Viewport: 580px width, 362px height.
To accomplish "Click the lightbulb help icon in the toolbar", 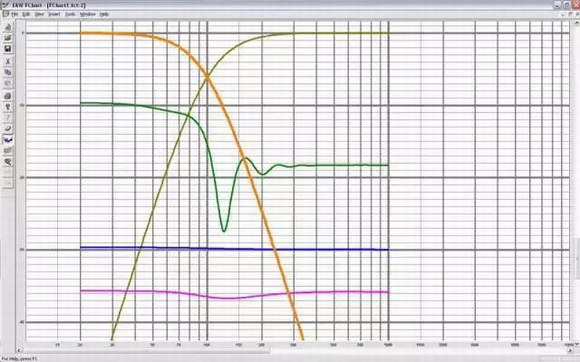I will pos(8,107).
